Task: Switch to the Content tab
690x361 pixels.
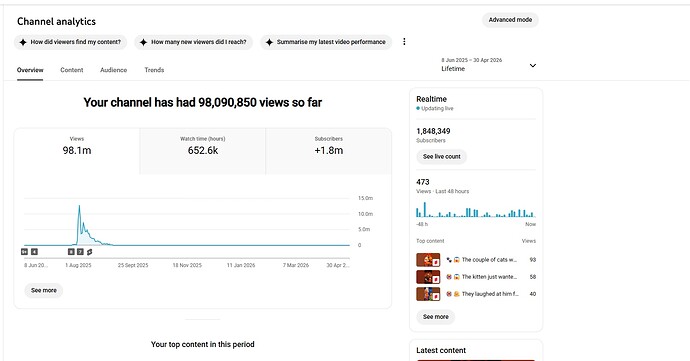Action: pyautogui.click(x=72, y=70)
